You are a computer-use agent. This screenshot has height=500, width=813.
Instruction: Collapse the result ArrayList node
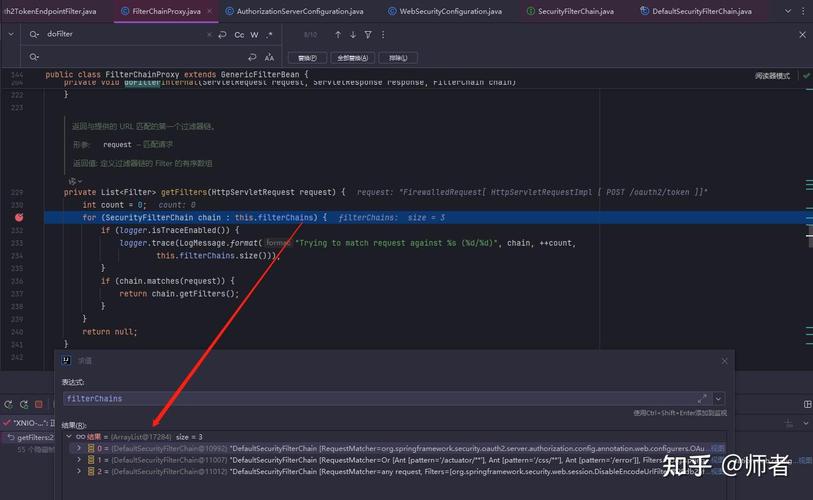(x=69, y=437)
